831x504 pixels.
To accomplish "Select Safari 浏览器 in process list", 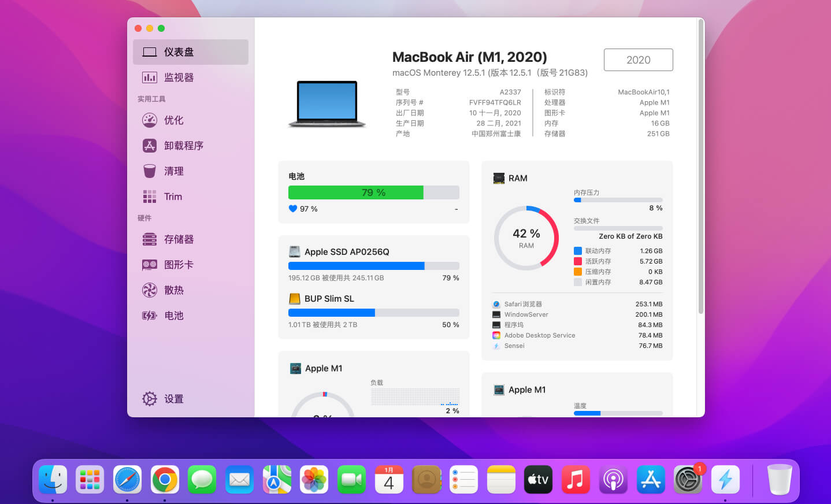I will [522, 304].
